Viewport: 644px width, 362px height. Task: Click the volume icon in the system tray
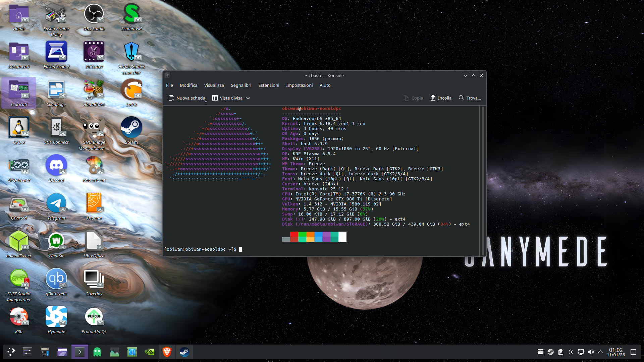click(x=591, y=352)
